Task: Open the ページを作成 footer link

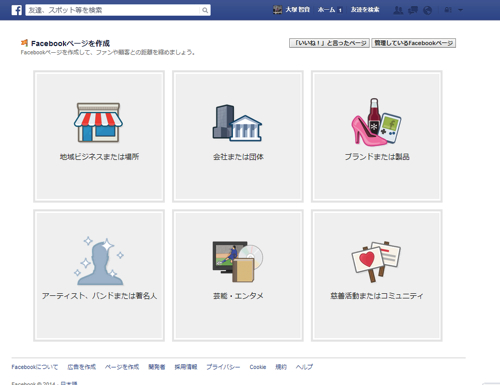Action: [x=122, y=367]
